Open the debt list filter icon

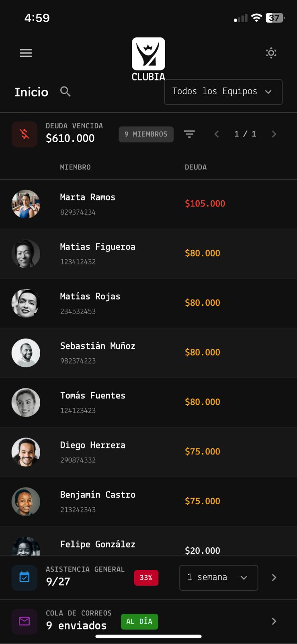189,134
